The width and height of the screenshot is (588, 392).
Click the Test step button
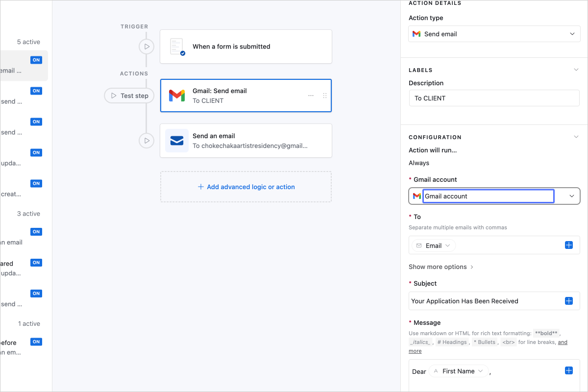129,96
